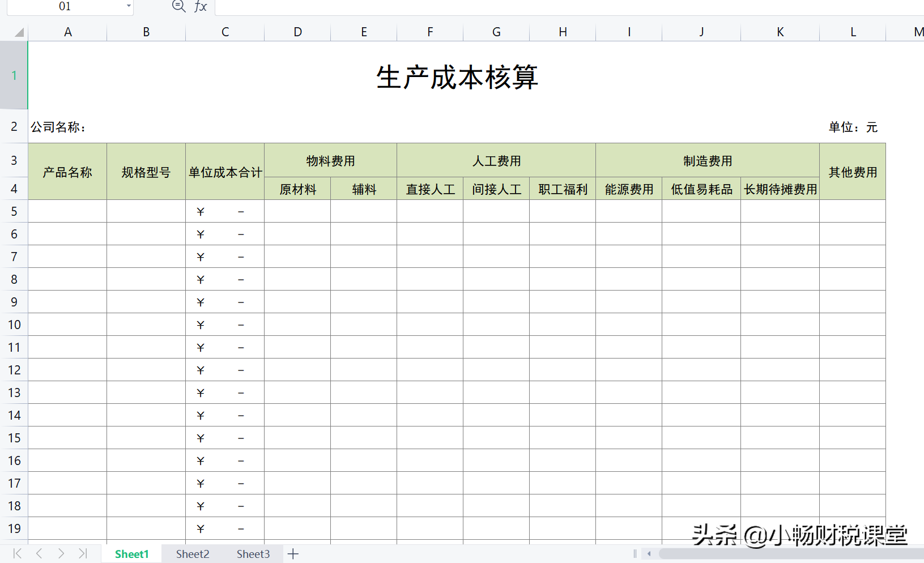Activate the Sheet1 tab
The height and width of the screenshot is (563, 924).
pyautogui.click(x=131, y=554)
